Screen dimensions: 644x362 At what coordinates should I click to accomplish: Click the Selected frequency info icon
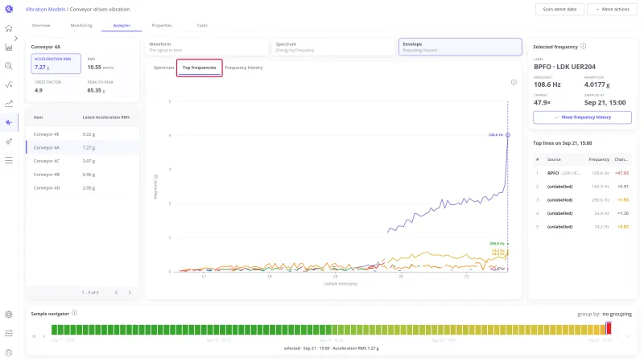(x=583, y=47)
